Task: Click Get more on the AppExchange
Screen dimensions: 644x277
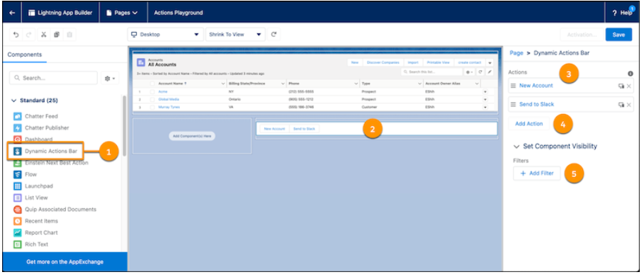Action: tap(65, 262)
